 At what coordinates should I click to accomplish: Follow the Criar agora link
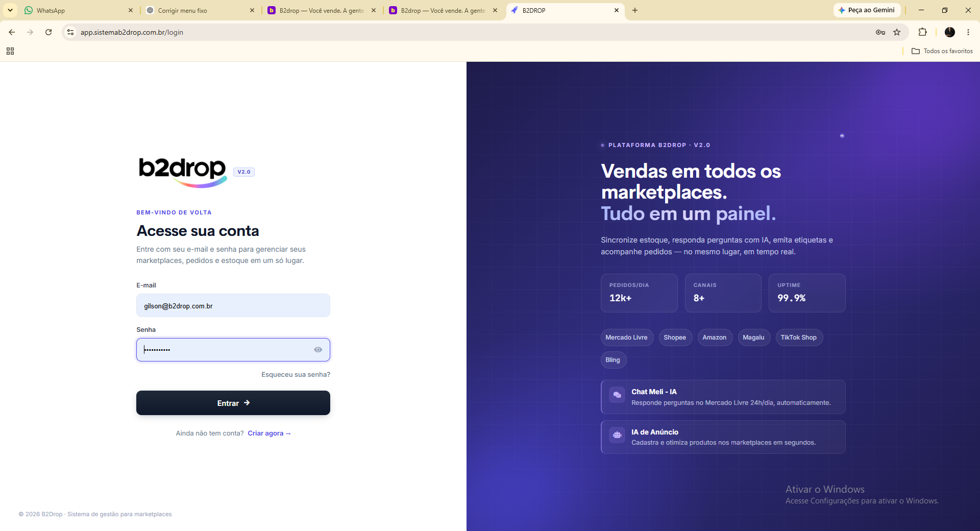269,433
